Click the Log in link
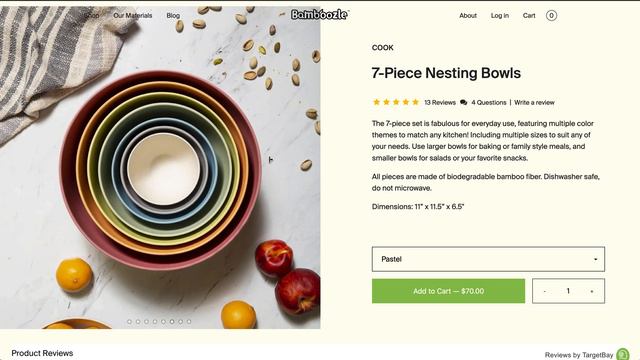 point(500,16)
